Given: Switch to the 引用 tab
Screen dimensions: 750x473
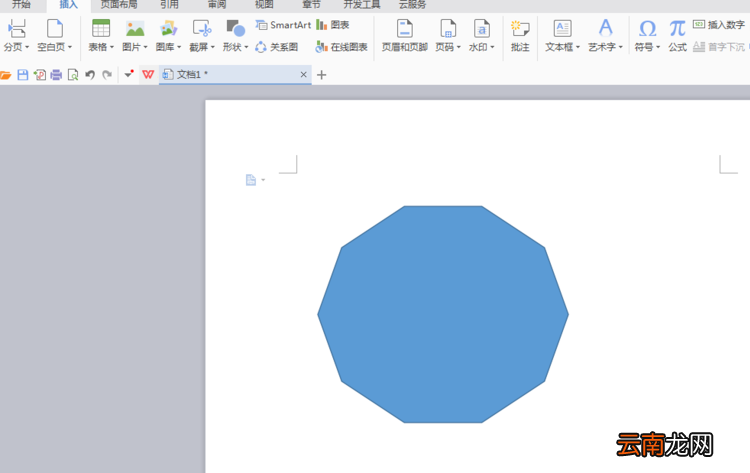Looking at the screenshot, I should tap(169, 5).
